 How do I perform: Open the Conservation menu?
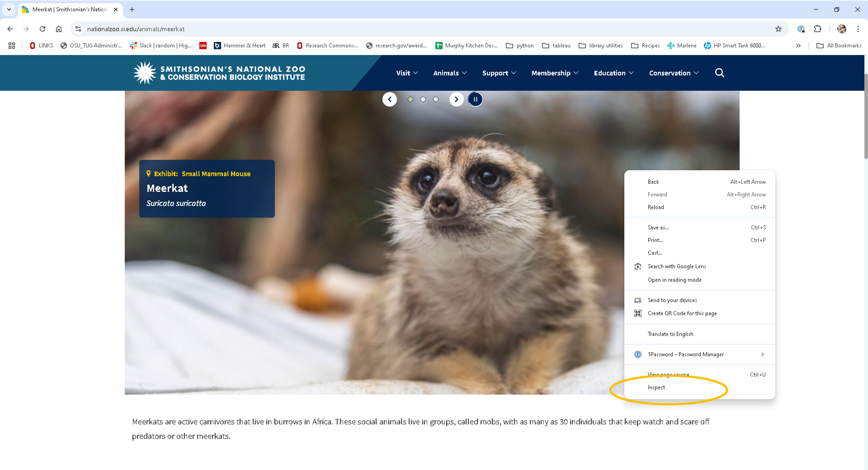pos(673,73)
